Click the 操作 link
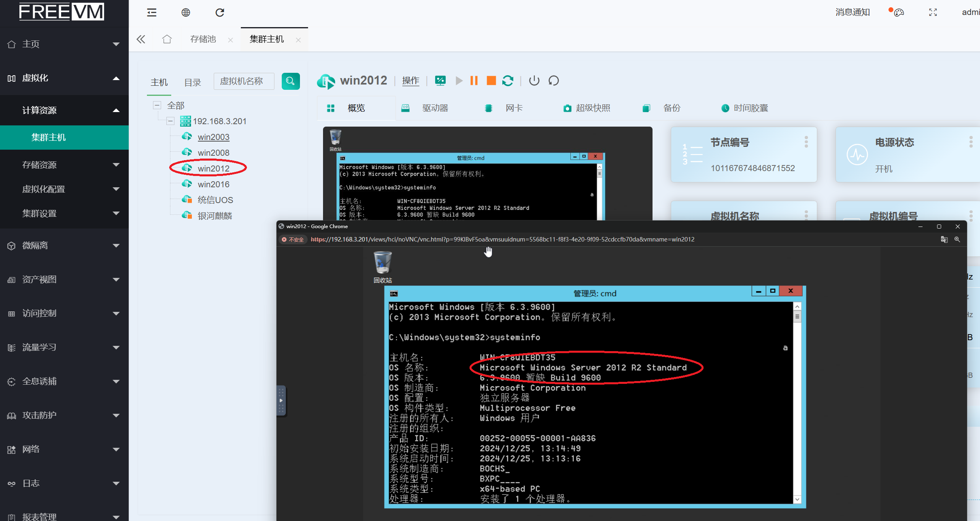This screenshot has width=980, height=521. 410,81
